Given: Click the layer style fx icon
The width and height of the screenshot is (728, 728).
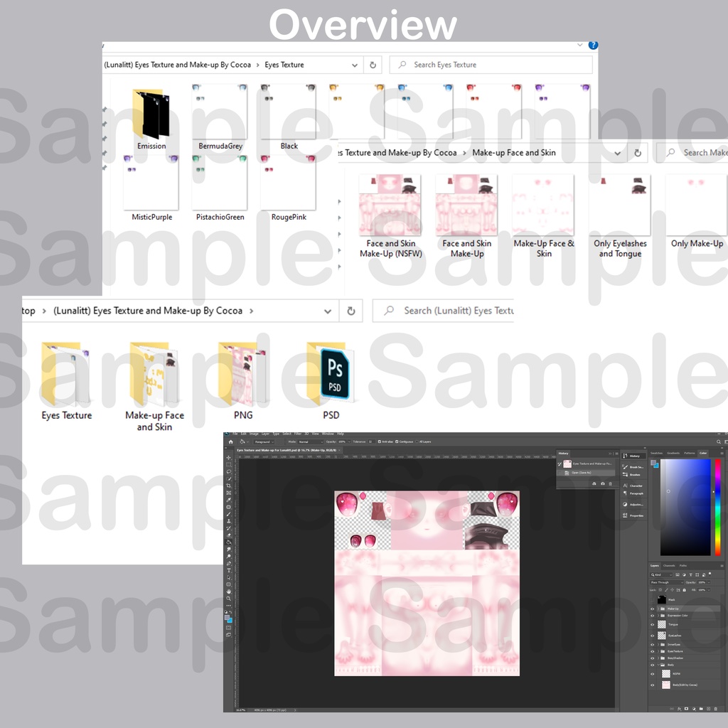Looking at the screenshot, I should click(x=679, y=709).
